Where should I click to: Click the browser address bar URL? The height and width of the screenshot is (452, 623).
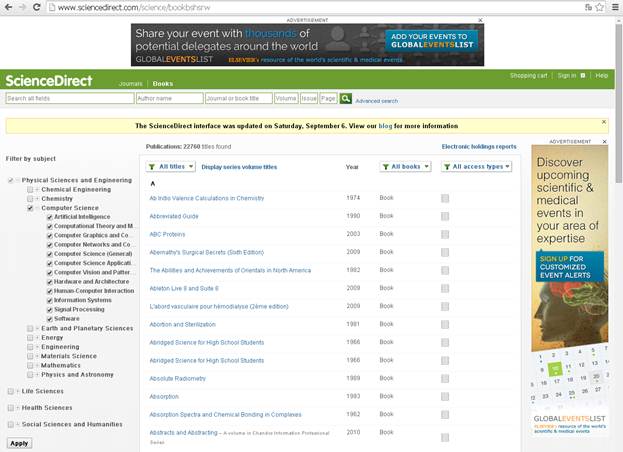click(x=134, y=7)
